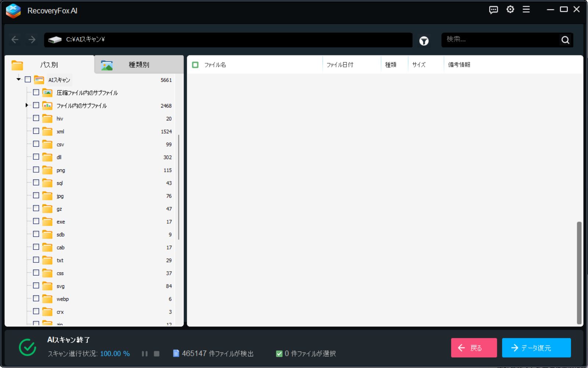Click the svg folder name
This screenshot has height=368, width=588.
pyautogui.click(x=61, y=286)
